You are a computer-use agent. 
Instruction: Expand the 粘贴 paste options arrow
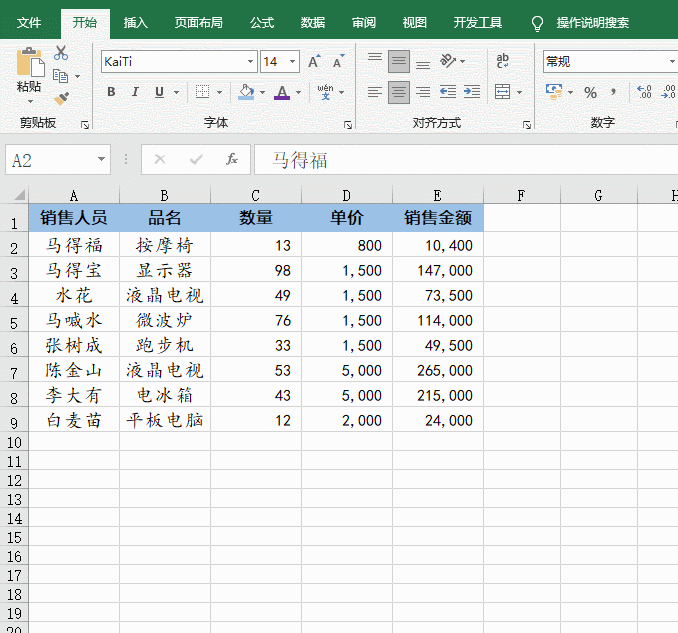30,102
